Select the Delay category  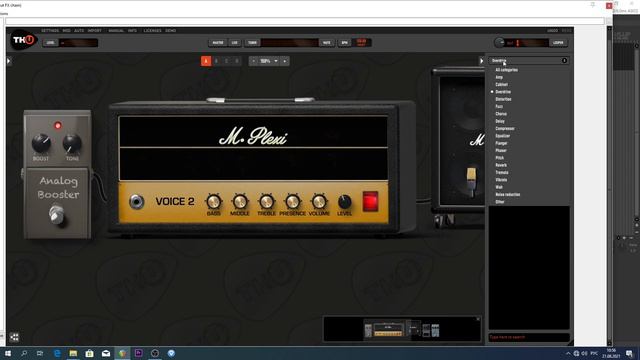(500, 121)
